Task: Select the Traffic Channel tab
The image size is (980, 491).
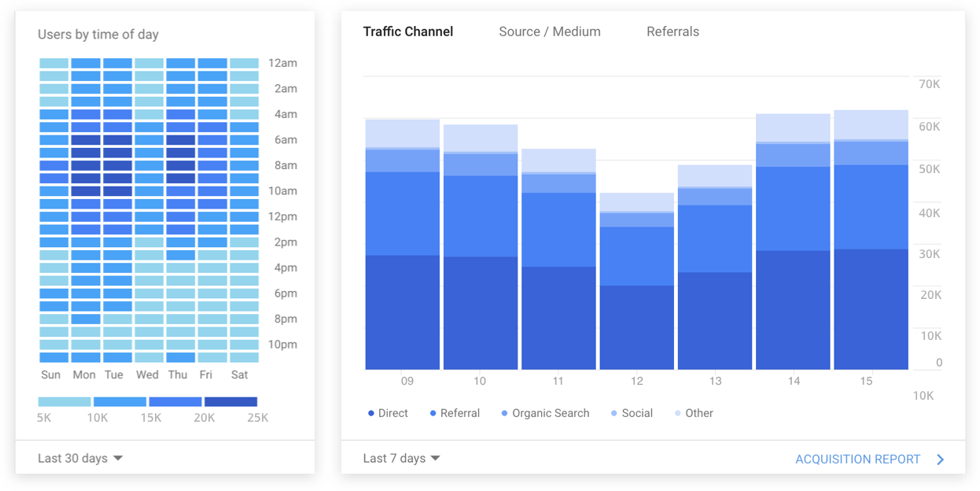Action: click(407, 32)
